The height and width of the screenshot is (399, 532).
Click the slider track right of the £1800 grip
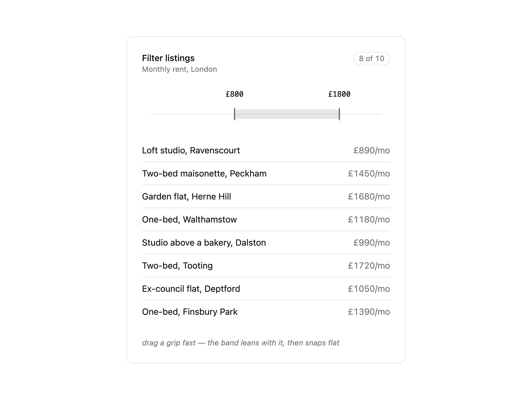[x=361, y=114]
